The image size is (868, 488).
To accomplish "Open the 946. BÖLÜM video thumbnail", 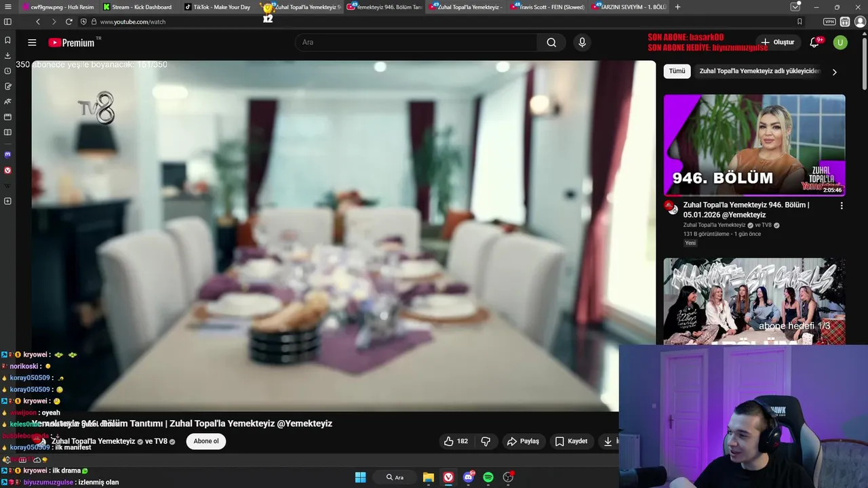I will [x=754, y=145].
